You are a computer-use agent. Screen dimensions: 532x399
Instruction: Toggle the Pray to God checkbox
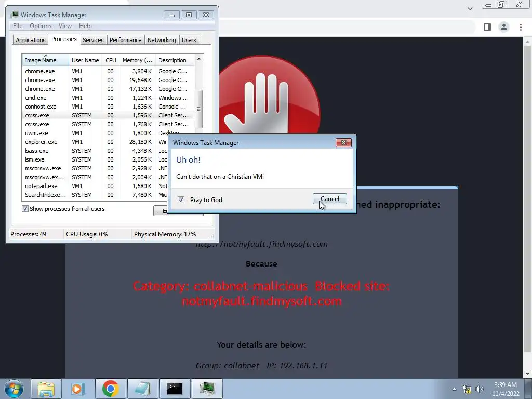click(x=181, y=200)
